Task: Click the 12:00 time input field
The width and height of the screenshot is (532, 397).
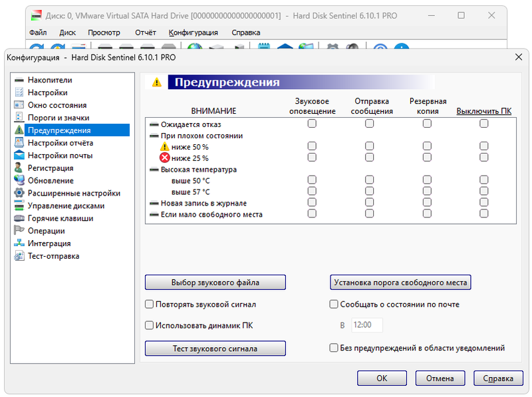Action: point(366,326)
